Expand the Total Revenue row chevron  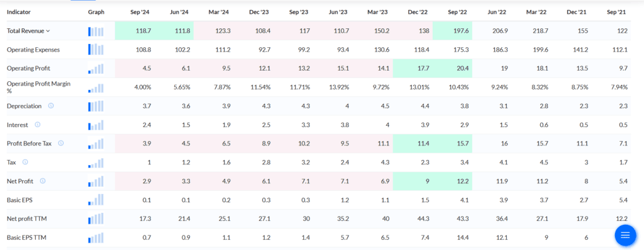(x=48, y=31)
